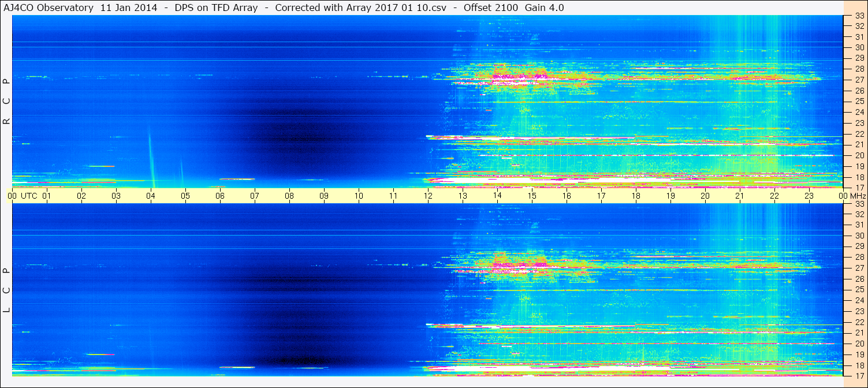The height and width of the screenshot is (388, 868).
Task: Select the 08 hour mark on time axis
Action: click(x=289, y=196)
